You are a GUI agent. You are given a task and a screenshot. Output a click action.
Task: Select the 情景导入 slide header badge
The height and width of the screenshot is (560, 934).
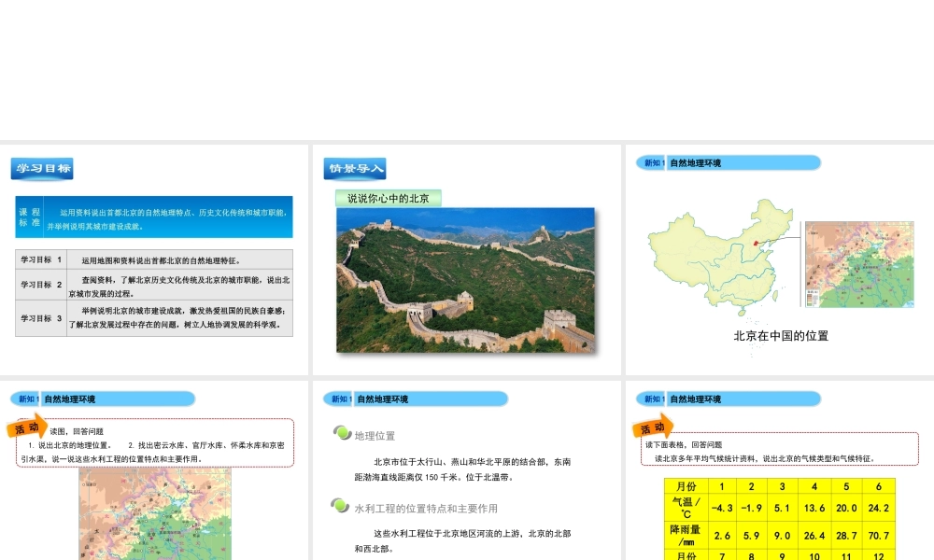pyautogui.click(x=355, y=168)
